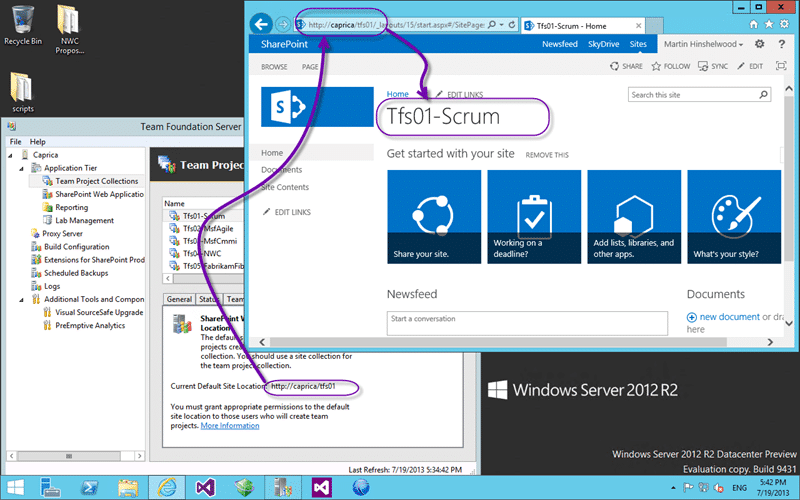The height and width of the screenshot is (500, 800).
Task: Open address bar search dropdown arrow
Action: pyautogui.click(x=501, y=24)
